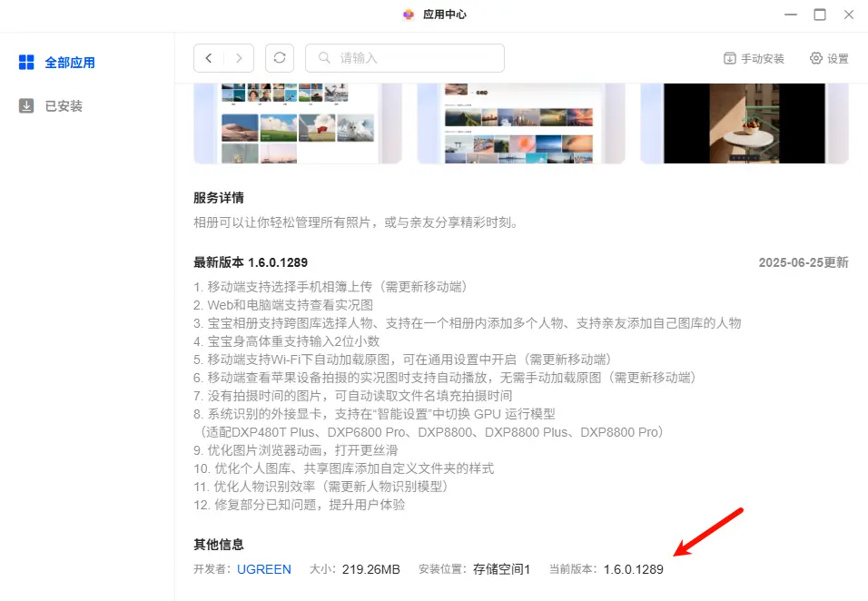868x601 pixels.
Task: Click the 当前版本 1.6.0.1289 value
Action: 633,569
